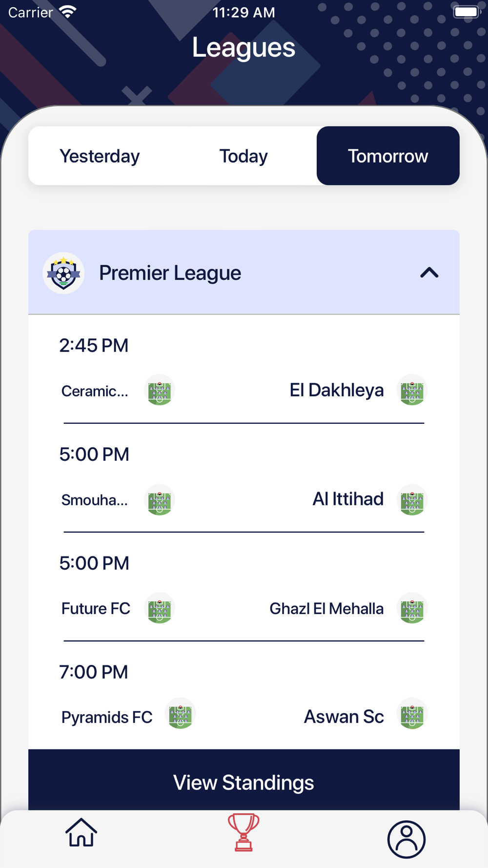
Task: Switch to the Yesterday tab
Action: click(x=100, y=156)
